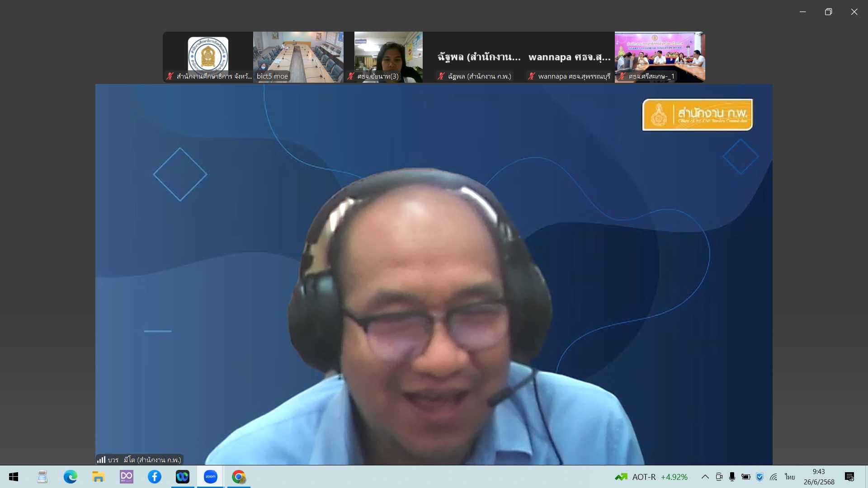Open File Explorer from taskbar
The image size is (868, 488).
pos(99,477)
